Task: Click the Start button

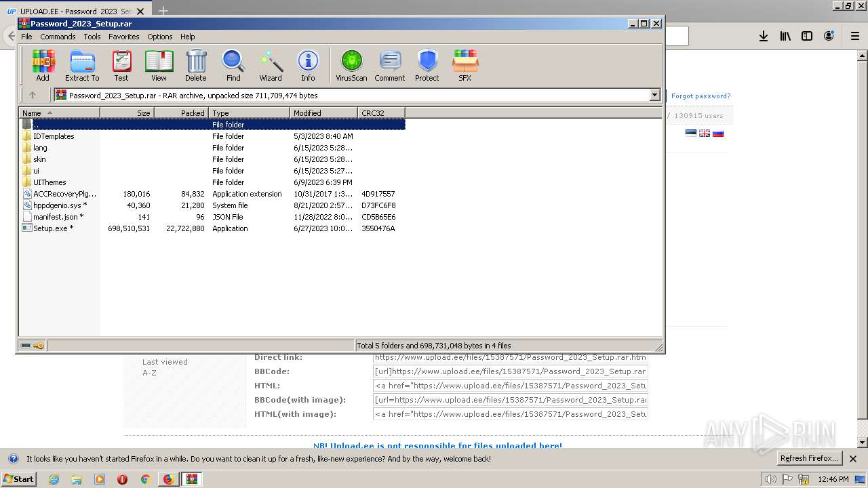Action: tap(18, 479)
